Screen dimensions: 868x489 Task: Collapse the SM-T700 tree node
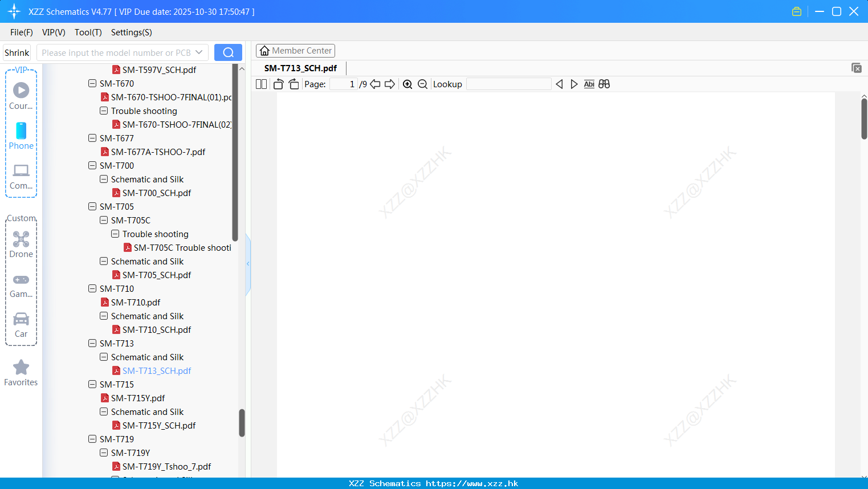click(x=92, y=165)
